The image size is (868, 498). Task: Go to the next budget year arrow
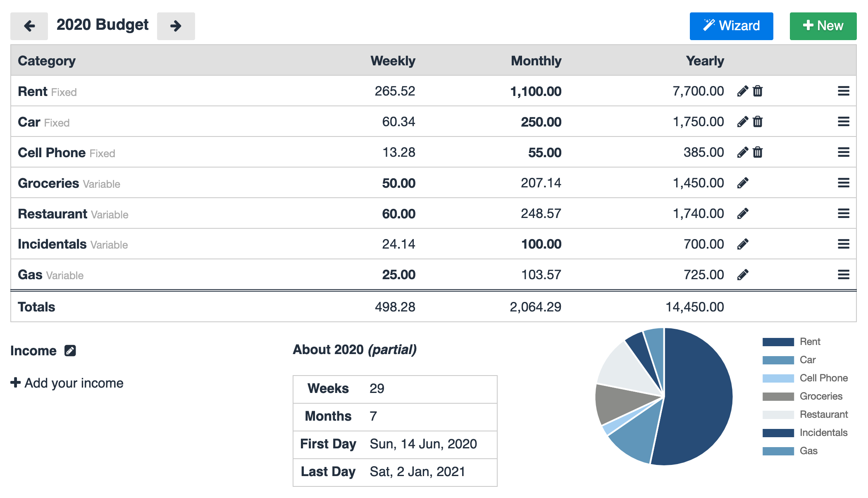pyautogui.click(x=176, y=26)
